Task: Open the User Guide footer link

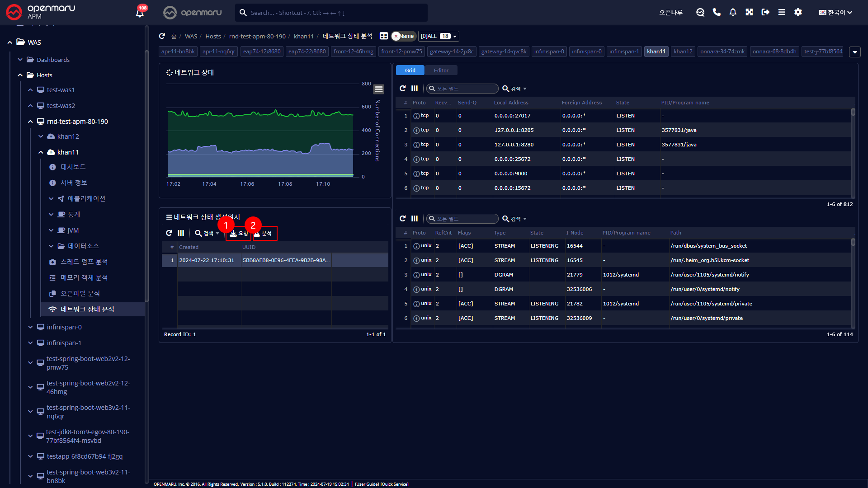Action: coord(367,484)
